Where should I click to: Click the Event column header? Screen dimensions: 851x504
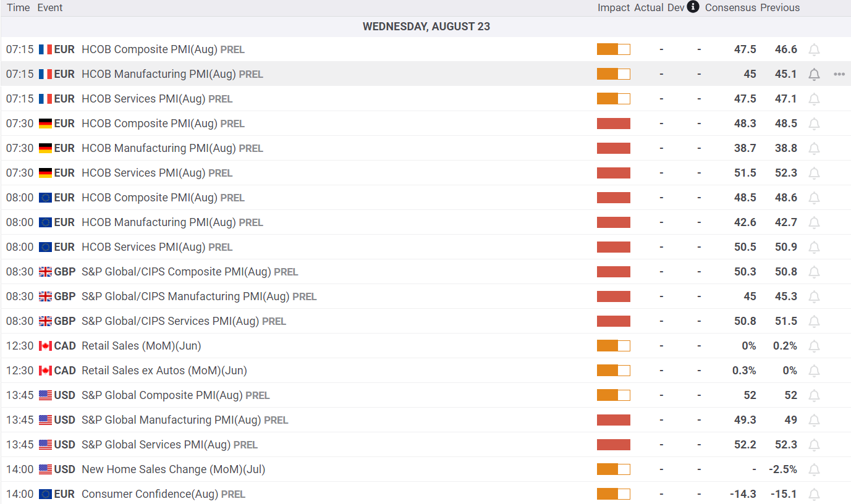coord(50,7)
